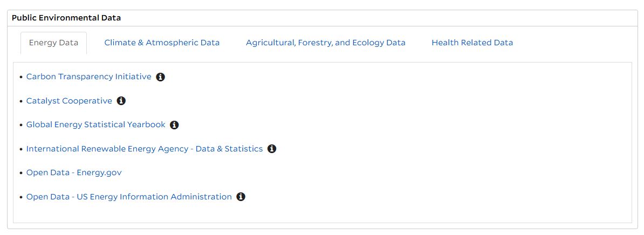Click info icon for International Renewable Energy Agency

(x=272, y=149)
